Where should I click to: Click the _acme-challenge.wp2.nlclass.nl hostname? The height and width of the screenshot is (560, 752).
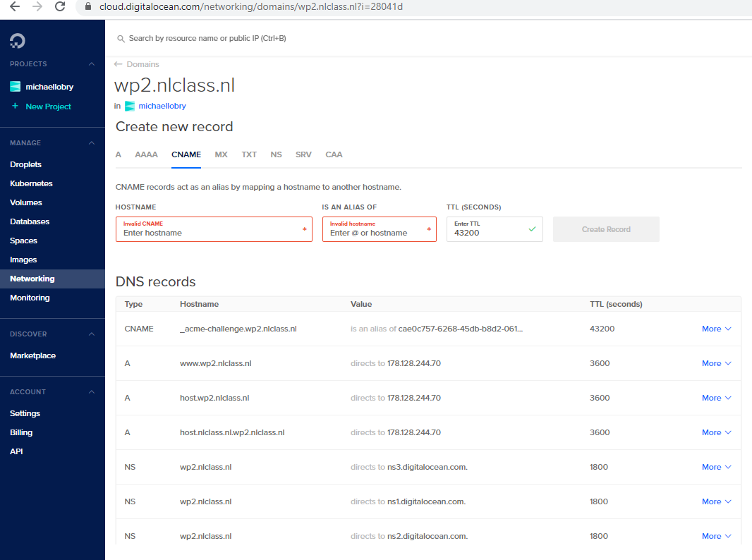tap(238, 329)
